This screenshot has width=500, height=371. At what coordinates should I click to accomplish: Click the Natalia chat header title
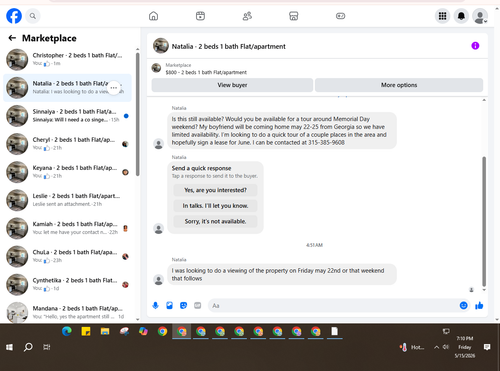229,46
